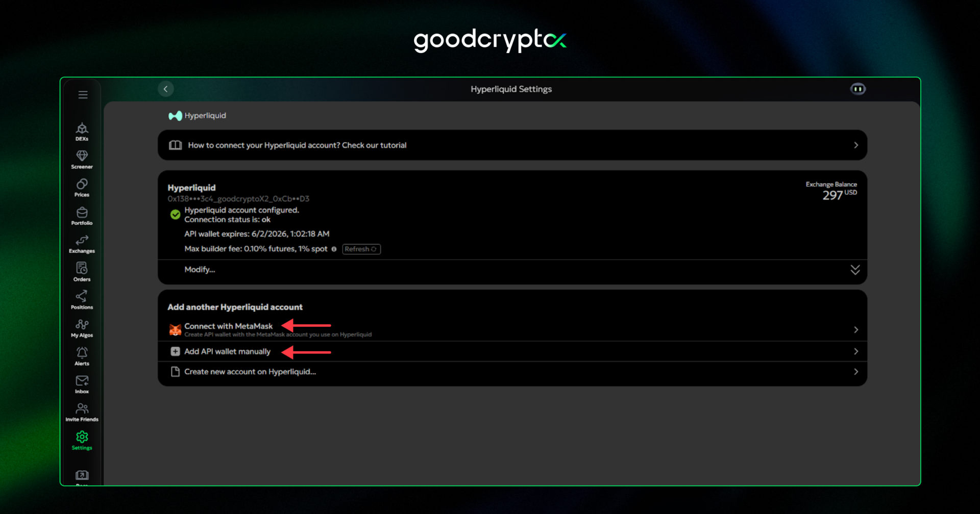
Task: Open Connect with MetaMask via its arrow
Action: point(856,329)
